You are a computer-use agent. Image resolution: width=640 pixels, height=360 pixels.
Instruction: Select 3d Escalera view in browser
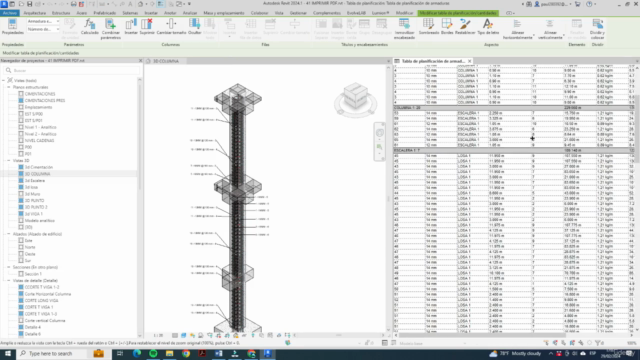[35, 181]
